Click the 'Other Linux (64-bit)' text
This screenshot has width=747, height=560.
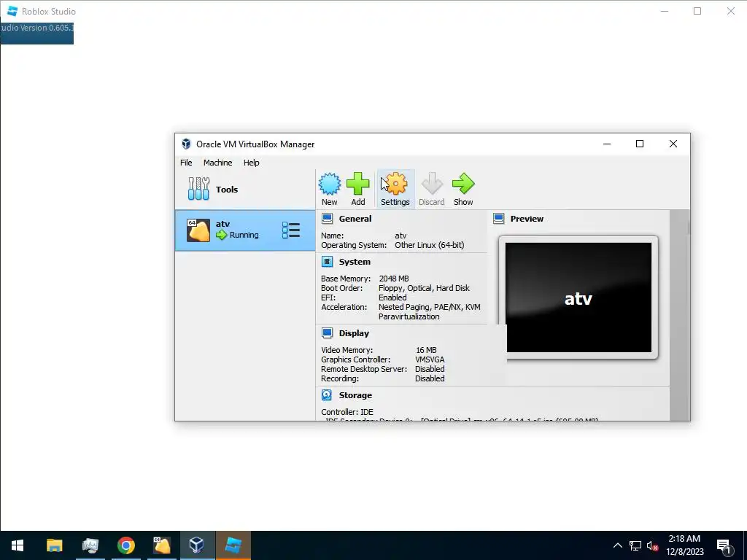tap(429, 245)
